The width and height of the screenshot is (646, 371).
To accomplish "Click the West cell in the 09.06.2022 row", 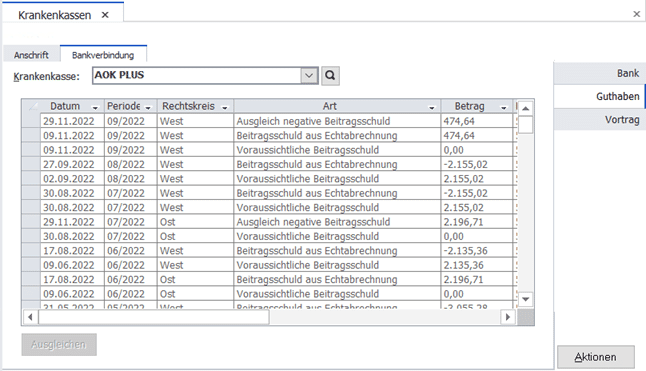I will (x=195, y=265).
